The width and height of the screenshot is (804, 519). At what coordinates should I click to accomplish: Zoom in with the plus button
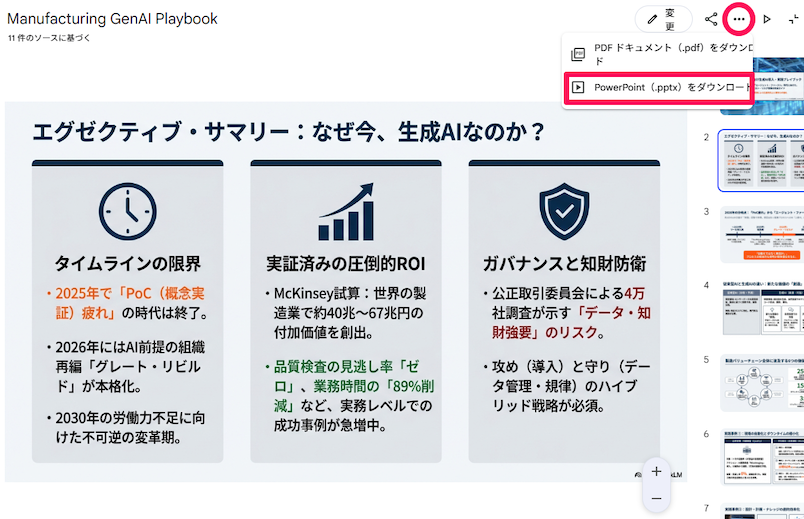656,471
